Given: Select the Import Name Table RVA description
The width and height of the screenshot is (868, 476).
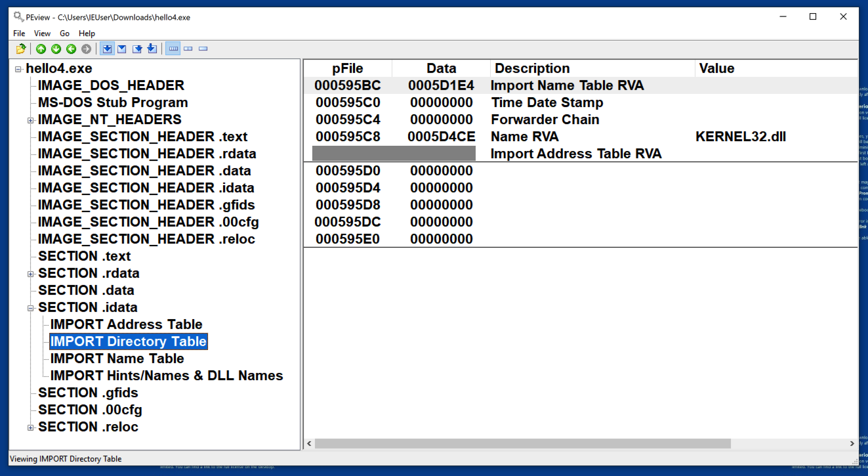Looking at the screenshot, I should tap(568, 85).
